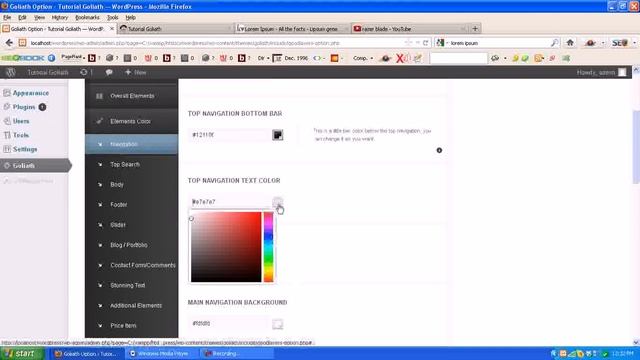Screen dimensions: 640x360
Task: Open the Appearance admin menu
Action: (31, 93)
